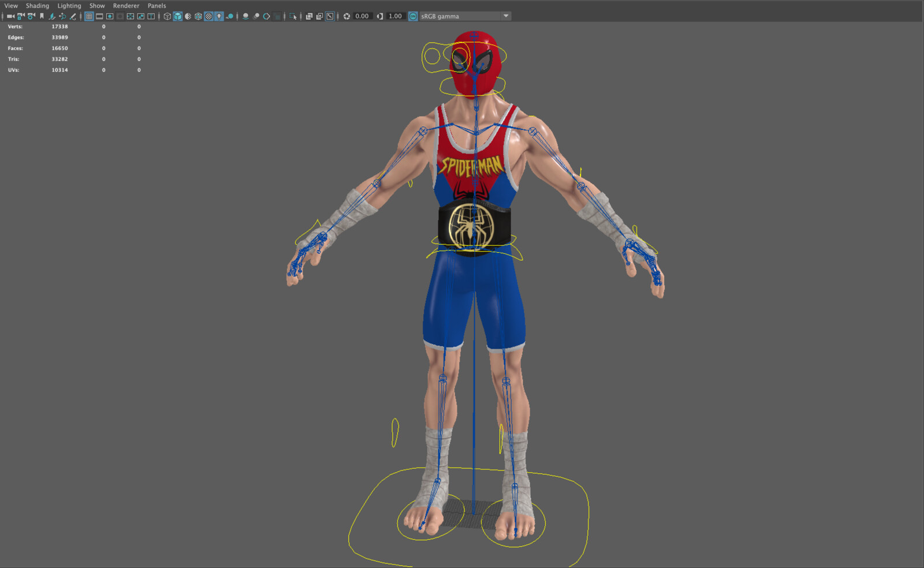Open the Lighting menu

(69, 6)
